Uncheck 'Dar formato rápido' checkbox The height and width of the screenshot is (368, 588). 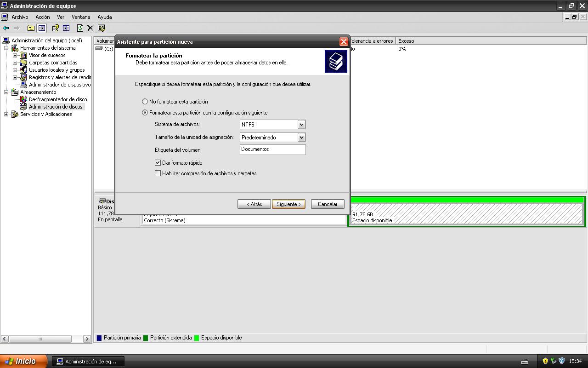[158, 163]
